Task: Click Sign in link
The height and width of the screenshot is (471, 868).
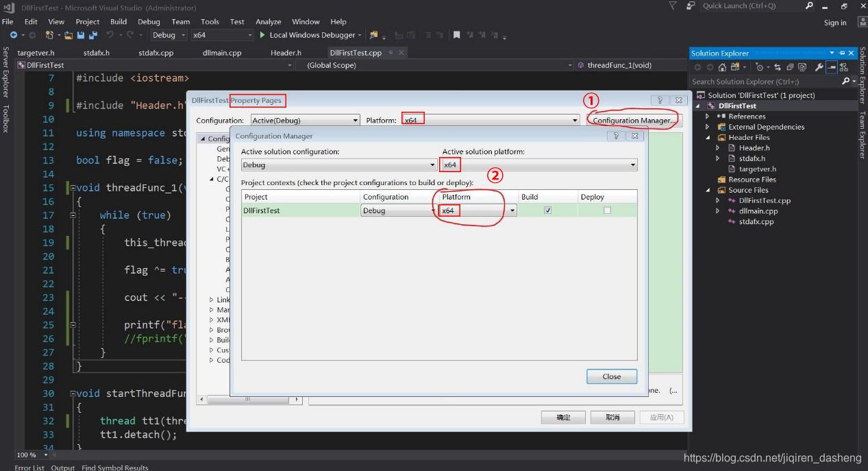Action: coord(835,23)
